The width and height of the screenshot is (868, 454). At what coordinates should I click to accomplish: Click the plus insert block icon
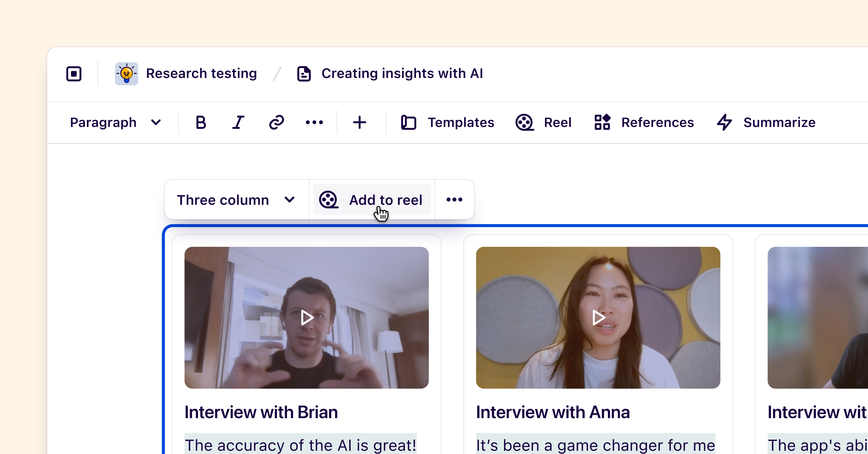coord(359,122)
